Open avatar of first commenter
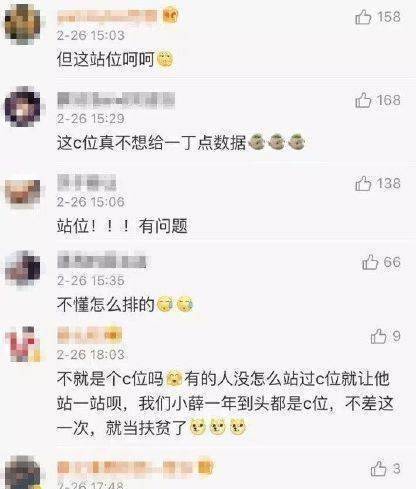This screenshot has height=489, width=416. coord(22,24)
